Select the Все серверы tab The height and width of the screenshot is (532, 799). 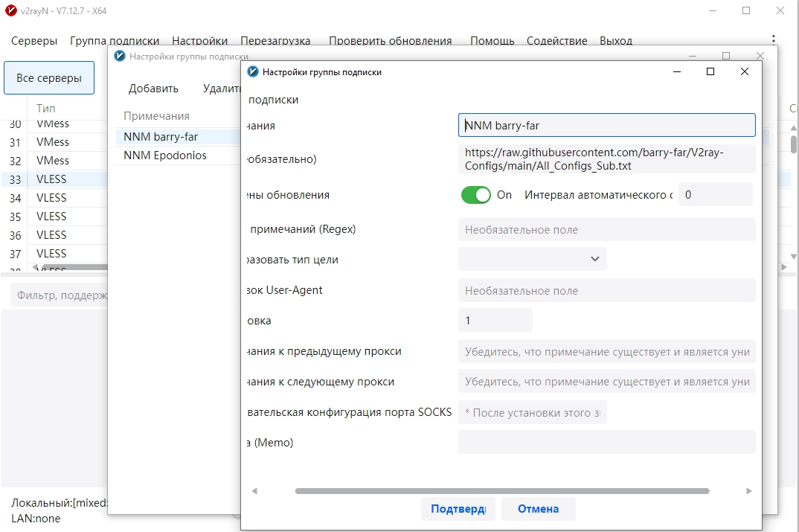point(49,78)
